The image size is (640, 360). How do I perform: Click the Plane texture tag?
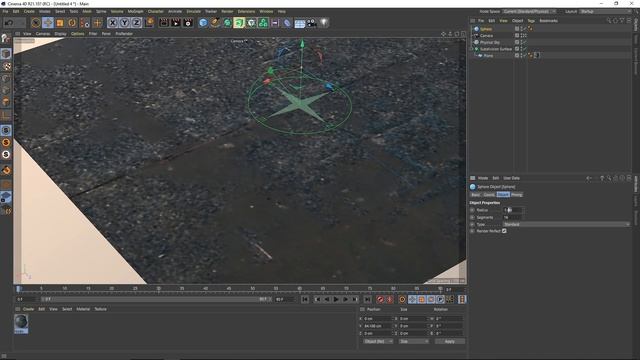click(x=536, y=55)
